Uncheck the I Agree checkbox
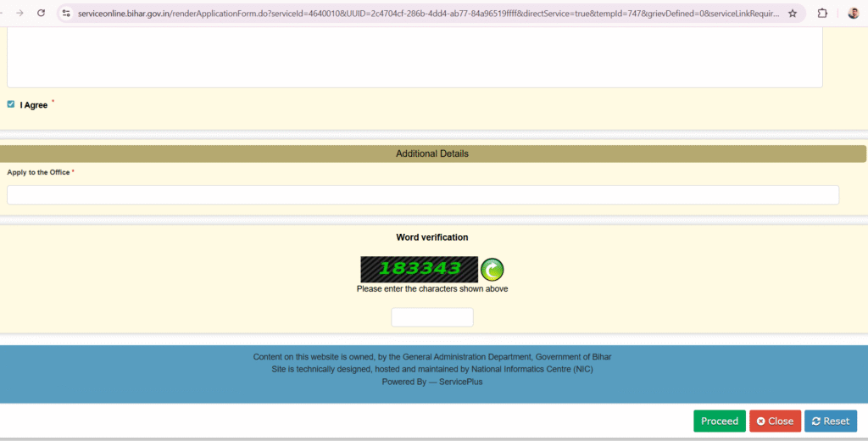The image size is (868, 441). 10,104
